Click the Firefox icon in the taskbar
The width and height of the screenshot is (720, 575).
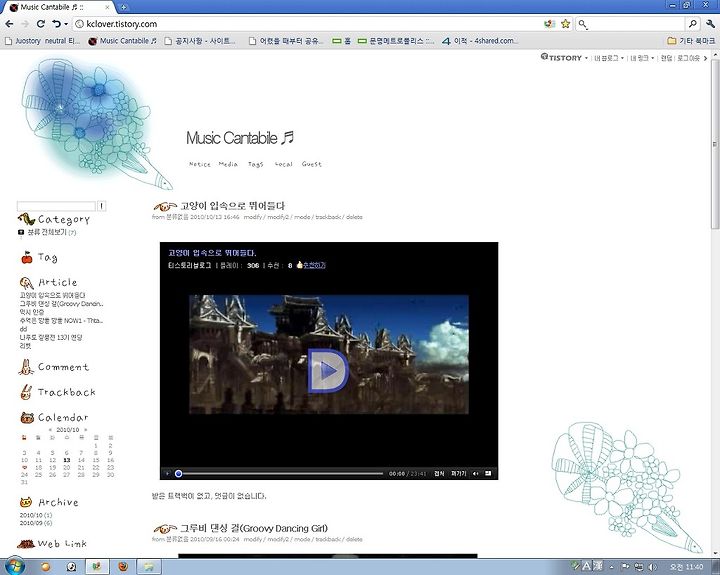click(x=123, y=567)
